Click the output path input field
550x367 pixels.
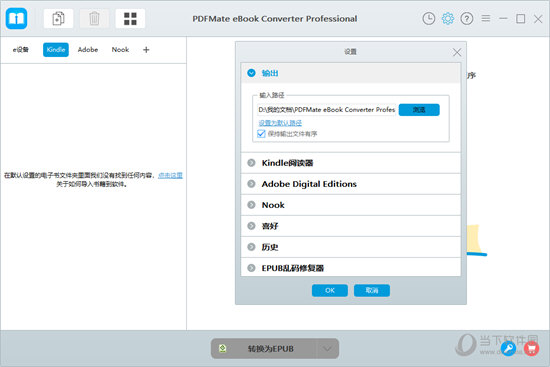click(x=327, y=110)
